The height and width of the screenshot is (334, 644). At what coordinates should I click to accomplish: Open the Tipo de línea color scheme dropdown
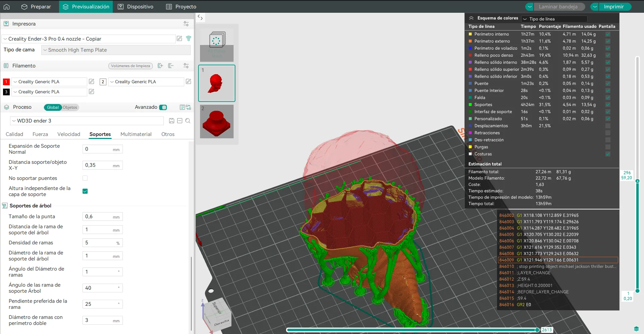coord(554,19)
